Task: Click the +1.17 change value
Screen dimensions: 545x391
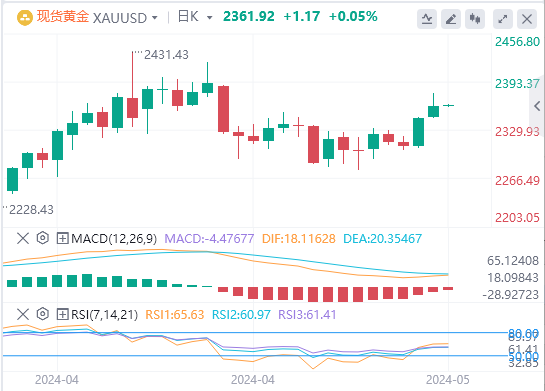Action: [302, 17]
